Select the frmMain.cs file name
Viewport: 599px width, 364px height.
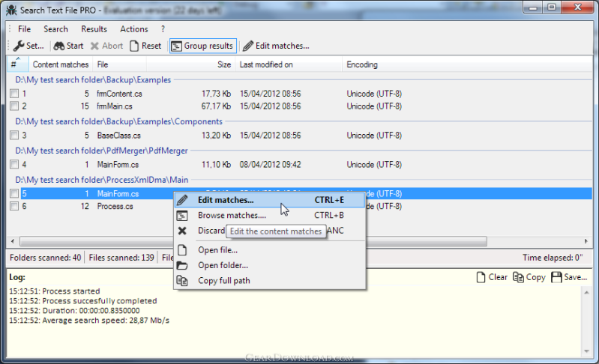[x=115, y=106]
